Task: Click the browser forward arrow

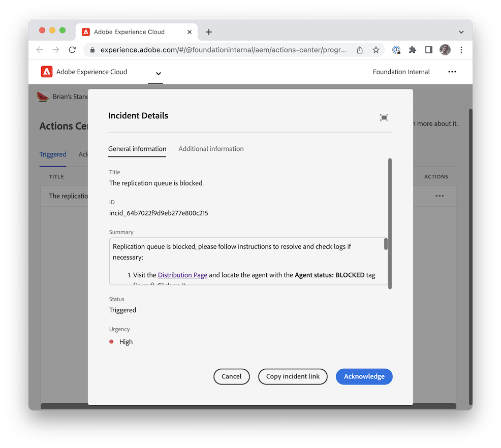Action: tap(56, 50)
